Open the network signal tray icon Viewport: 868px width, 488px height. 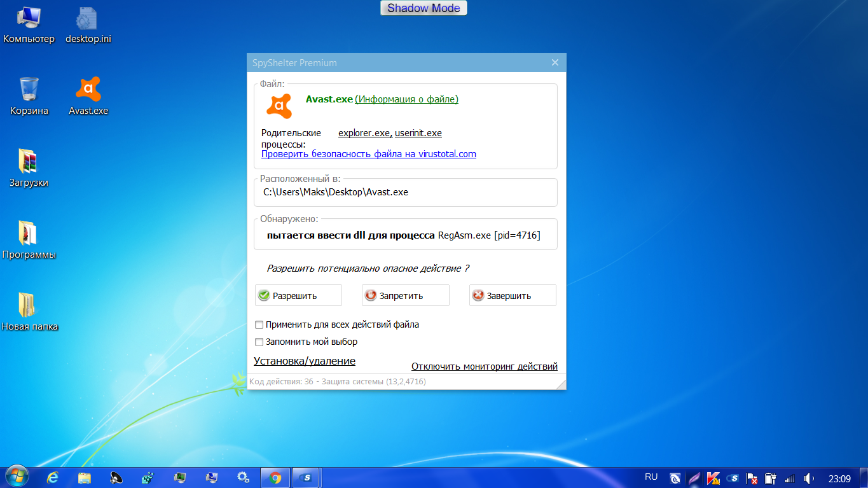(790, 478)
